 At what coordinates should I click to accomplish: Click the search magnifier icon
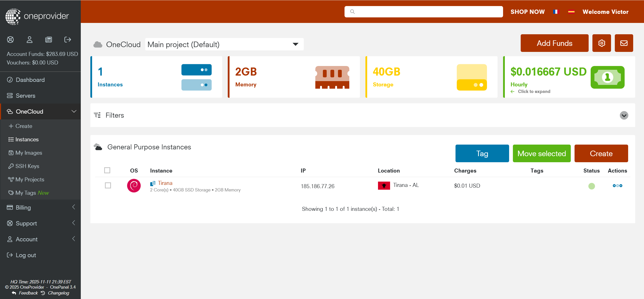click(x=352, y=12)
